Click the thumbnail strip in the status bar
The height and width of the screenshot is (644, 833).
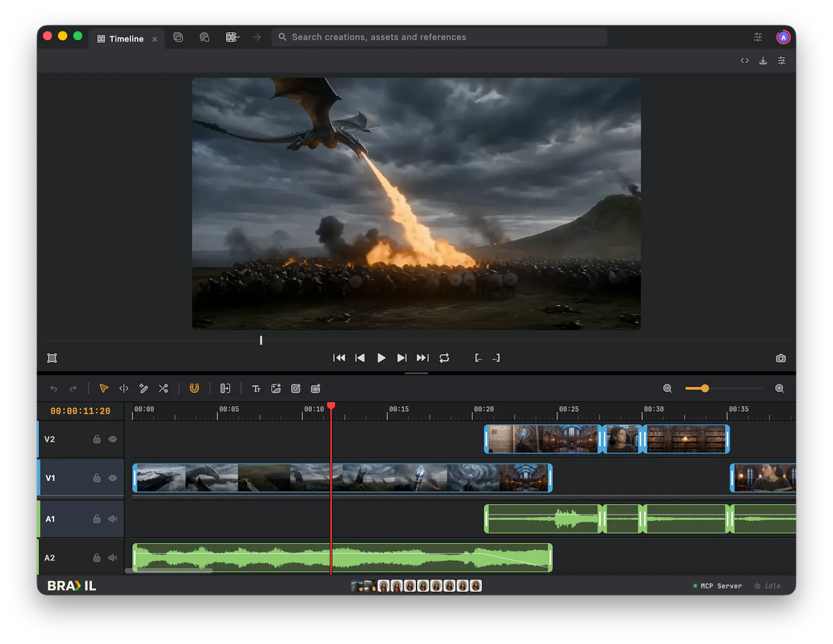click(416, 586)
